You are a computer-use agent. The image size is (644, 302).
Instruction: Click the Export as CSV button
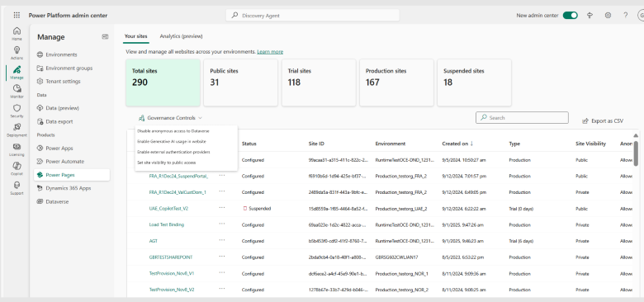[603, 121]
